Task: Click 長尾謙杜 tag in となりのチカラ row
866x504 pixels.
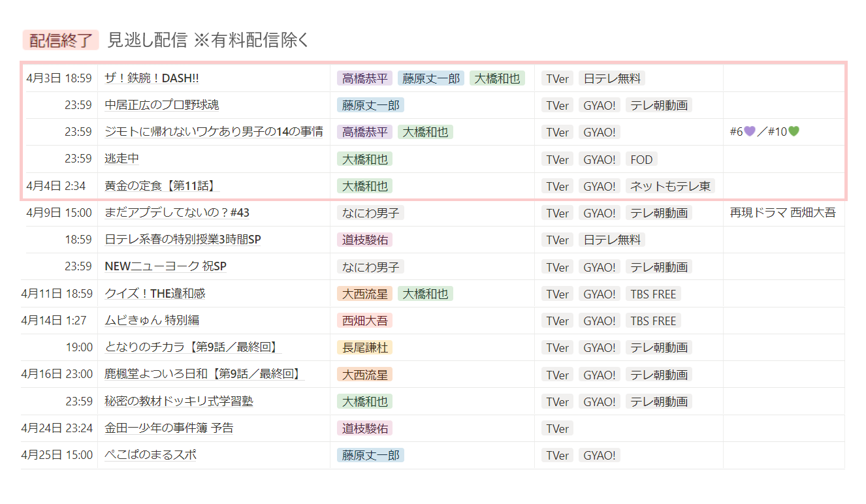Action: (x=365, y=347)
